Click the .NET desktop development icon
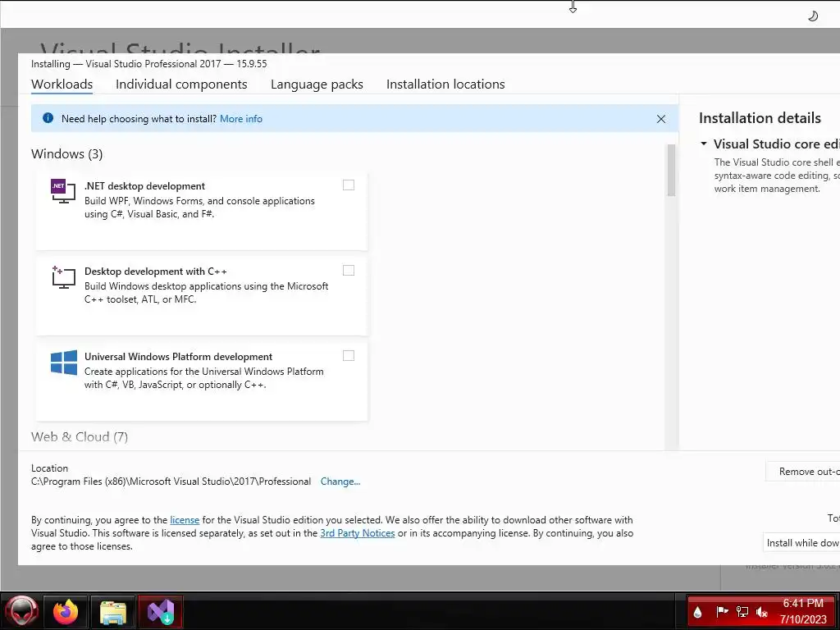Image resolution: width=840 pixels, height=630 pixels. tap(63, 191)
